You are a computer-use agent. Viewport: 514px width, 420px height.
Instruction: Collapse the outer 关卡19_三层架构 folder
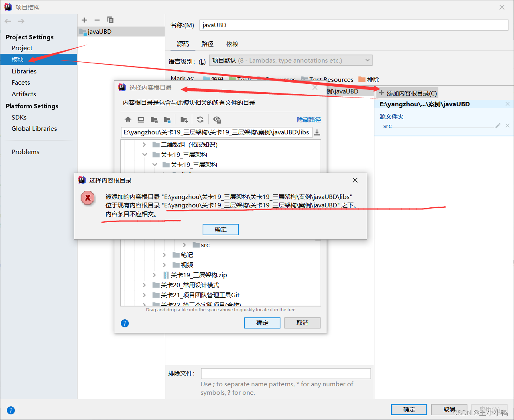(144, 154)
